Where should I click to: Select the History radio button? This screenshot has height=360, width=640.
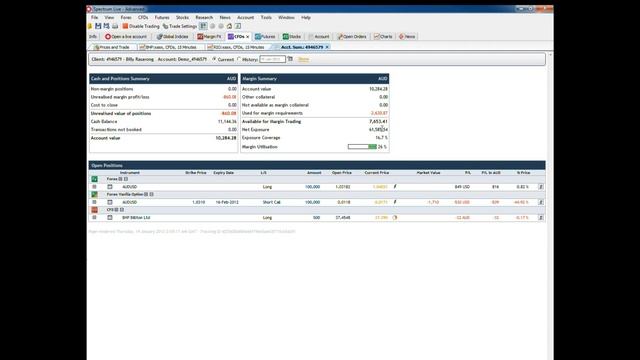point(239,59)
